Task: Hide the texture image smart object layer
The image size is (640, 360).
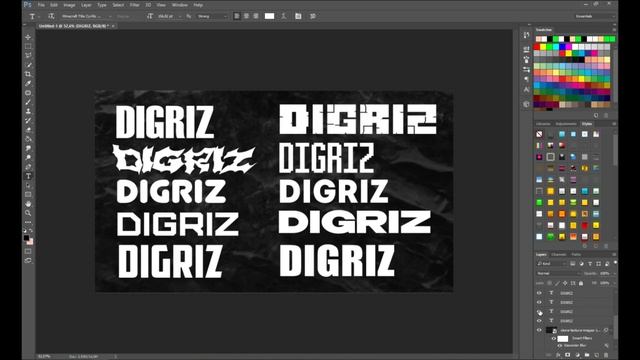Action: tap(539, 330)
